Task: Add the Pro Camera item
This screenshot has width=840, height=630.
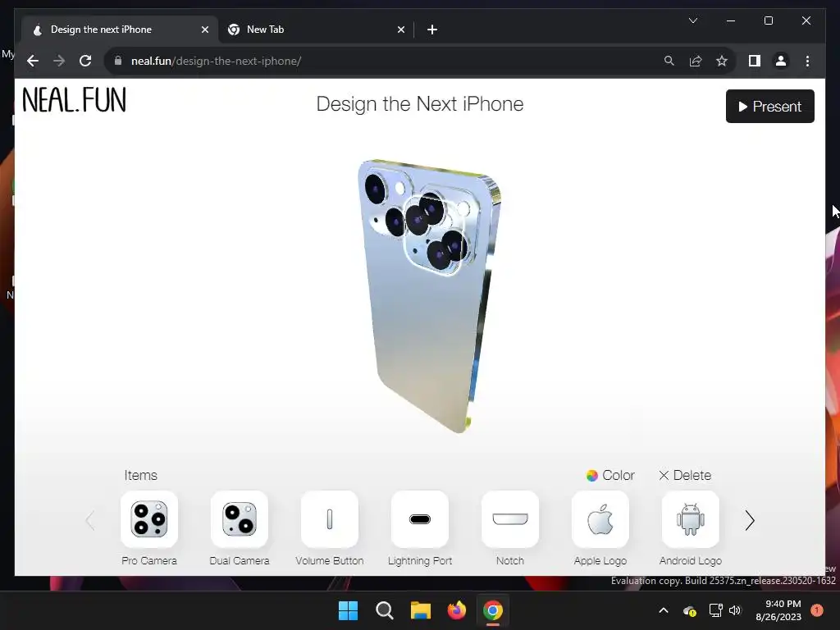Action: (x=149, y=518)
